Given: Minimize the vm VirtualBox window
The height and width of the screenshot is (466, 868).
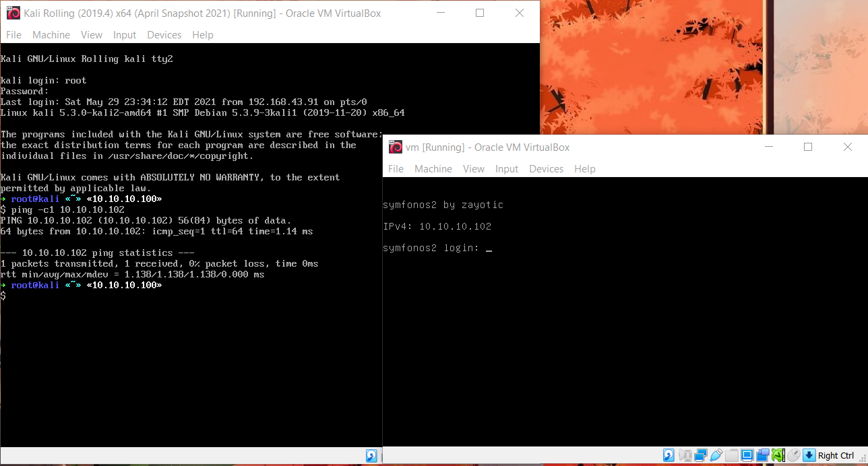Looking at the screenshot, I should (769, 147).
